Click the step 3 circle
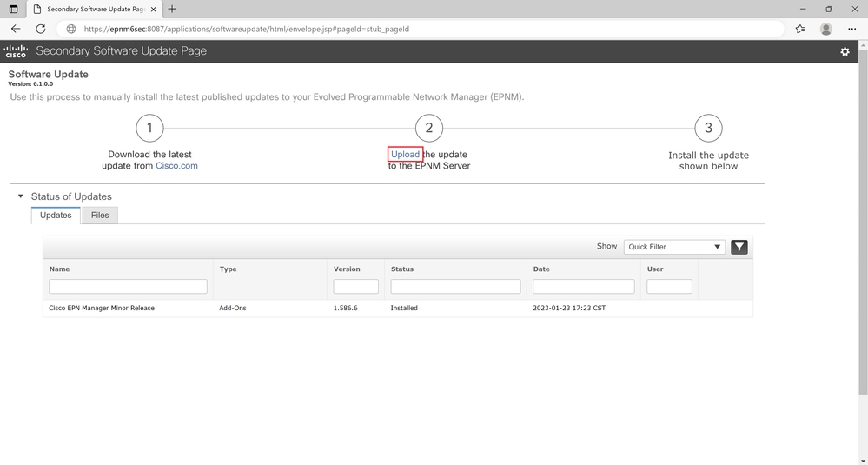This screenshot has height=465, width=868. click(709, 128)
